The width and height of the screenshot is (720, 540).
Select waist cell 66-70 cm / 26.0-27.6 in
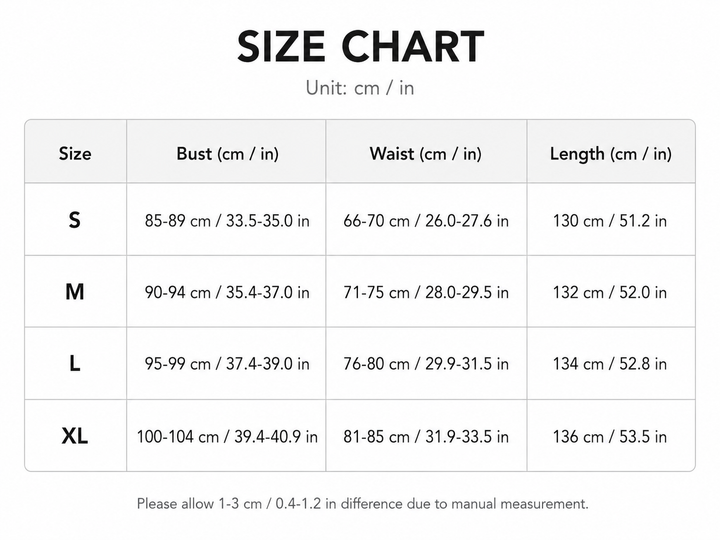(x=426, y=221)
